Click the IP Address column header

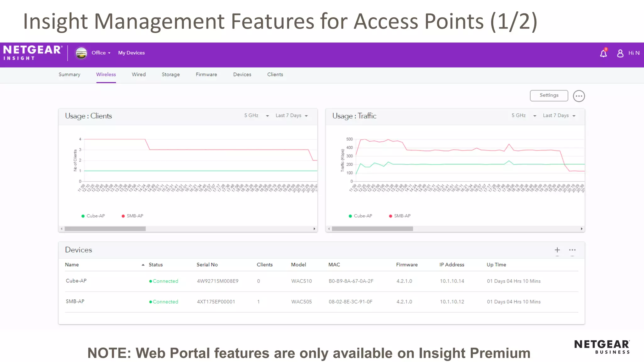point(452,265)
